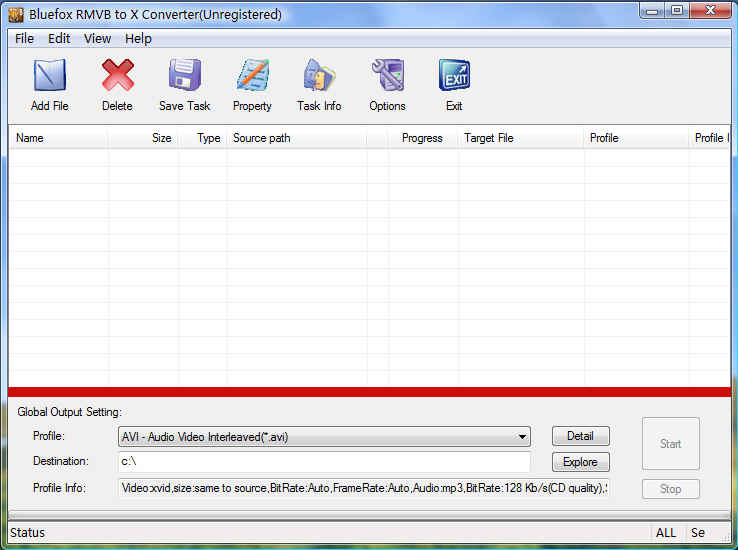Click the red progress bar strip
The width and height of the screenshot is (738, 550).
click(x=369, y=392)
